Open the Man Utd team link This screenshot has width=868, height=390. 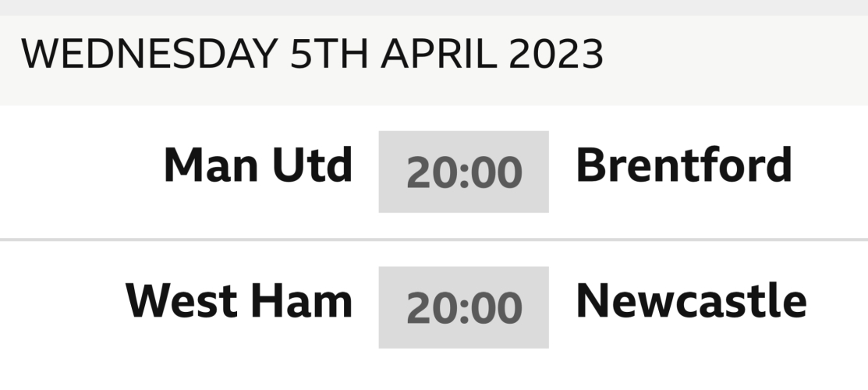[x=257, y=166]
